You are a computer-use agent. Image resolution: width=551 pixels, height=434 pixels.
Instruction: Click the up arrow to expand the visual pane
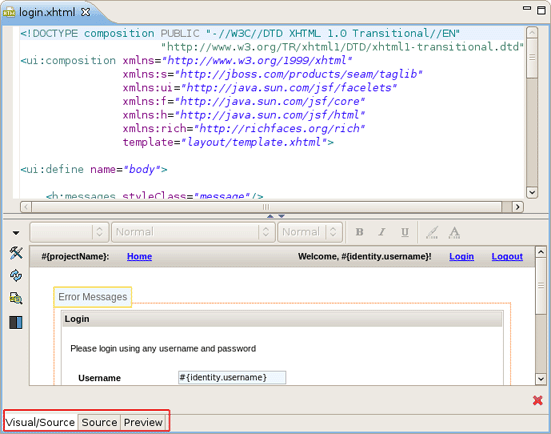[270, 216]
